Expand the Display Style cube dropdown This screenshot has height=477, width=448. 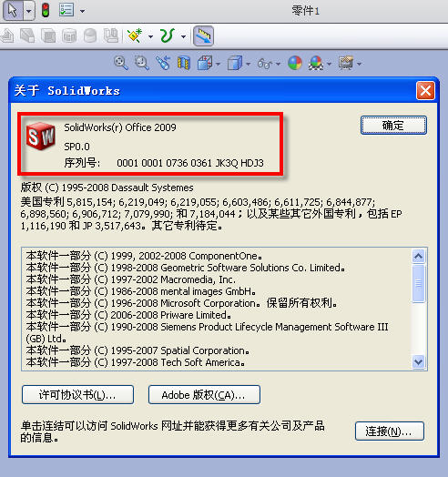tap(248, 64)
